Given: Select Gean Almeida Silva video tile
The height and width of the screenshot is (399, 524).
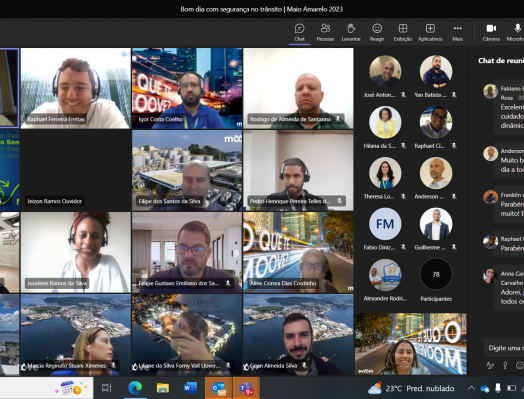Looking at the screenshot, I should [x=298, y=335].
